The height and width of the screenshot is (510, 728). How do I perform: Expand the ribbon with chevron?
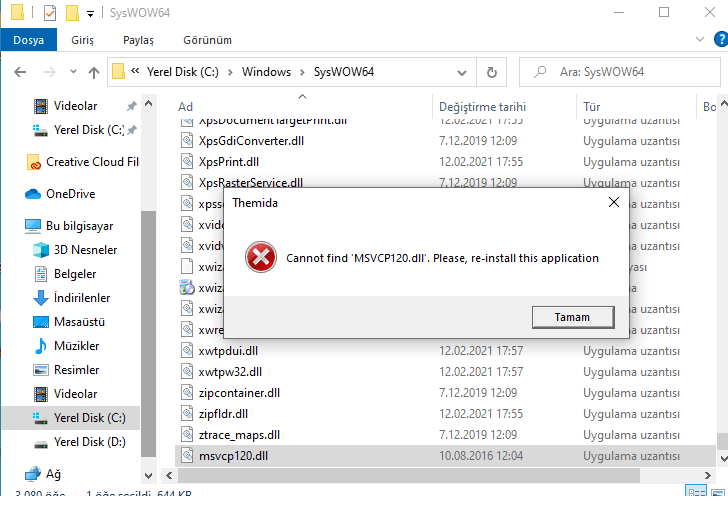(700, 39)
